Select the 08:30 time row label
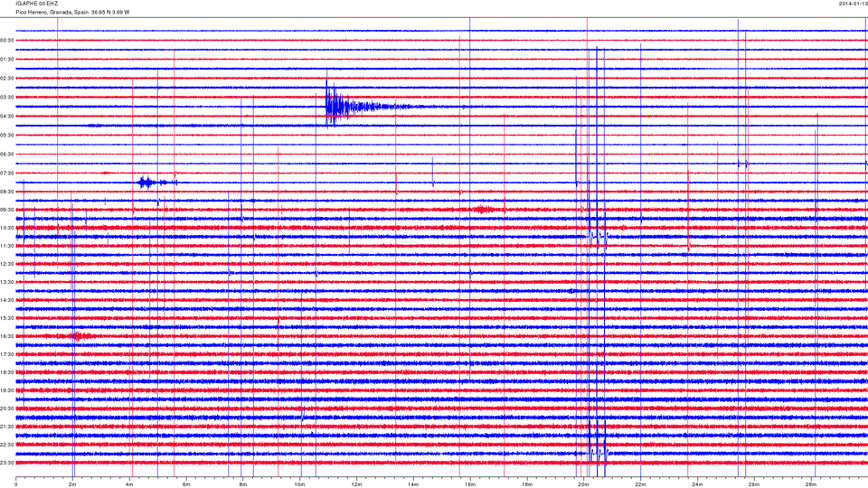The width and height of the screenshot is (868, 488). 7,192
